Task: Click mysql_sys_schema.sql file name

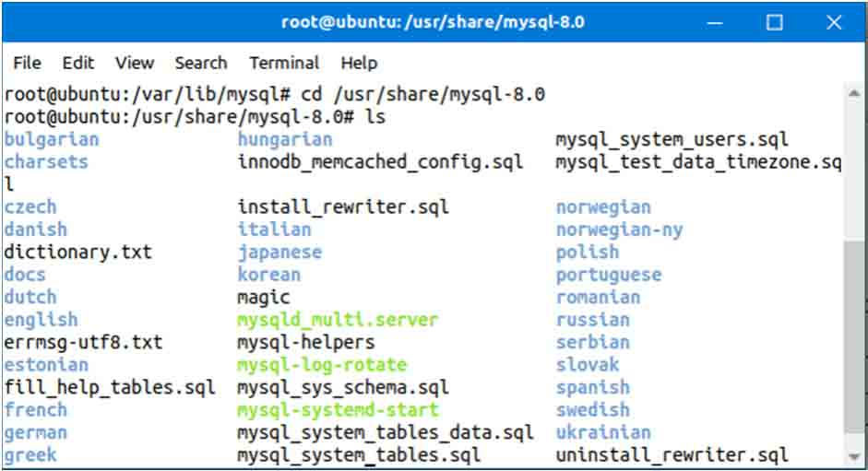Action: (x=343, y=387)
